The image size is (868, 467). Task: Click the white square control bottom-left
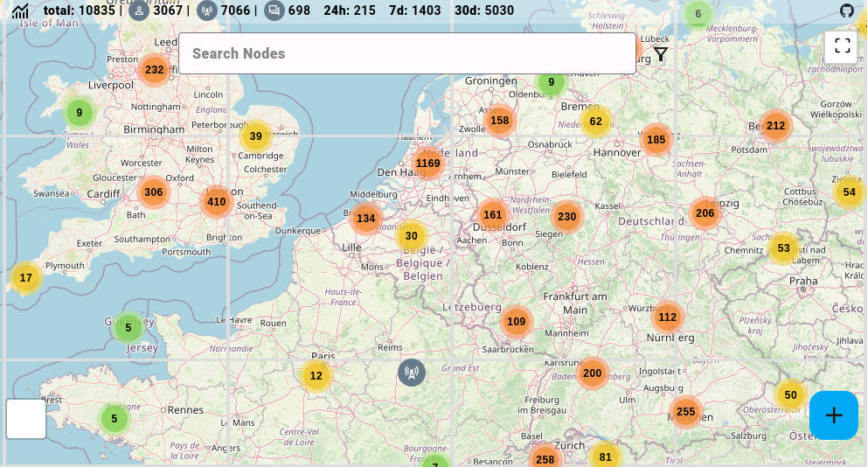pyautogui.click(x=26, y=419)
